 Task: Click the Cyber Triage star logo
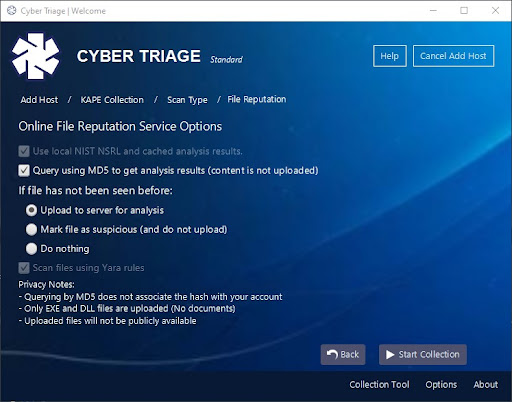(x=36, y=56)
